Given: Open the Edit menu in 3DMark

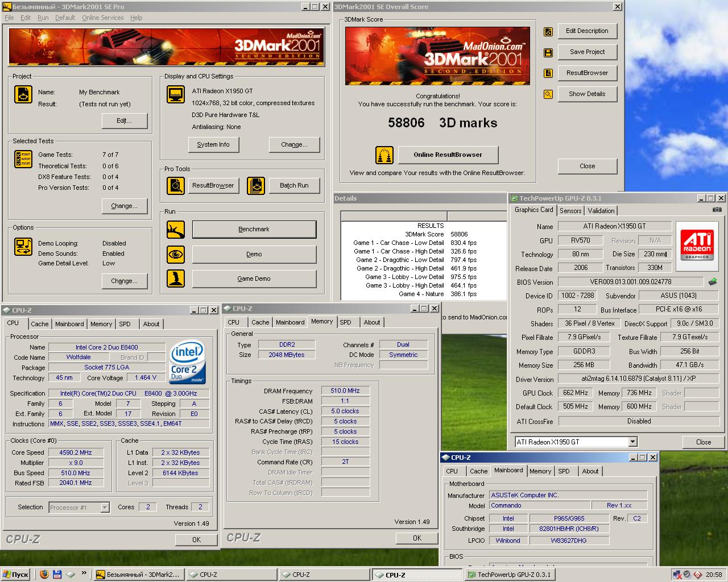Looking at the screenshot, I should click(x=26, y=18).
